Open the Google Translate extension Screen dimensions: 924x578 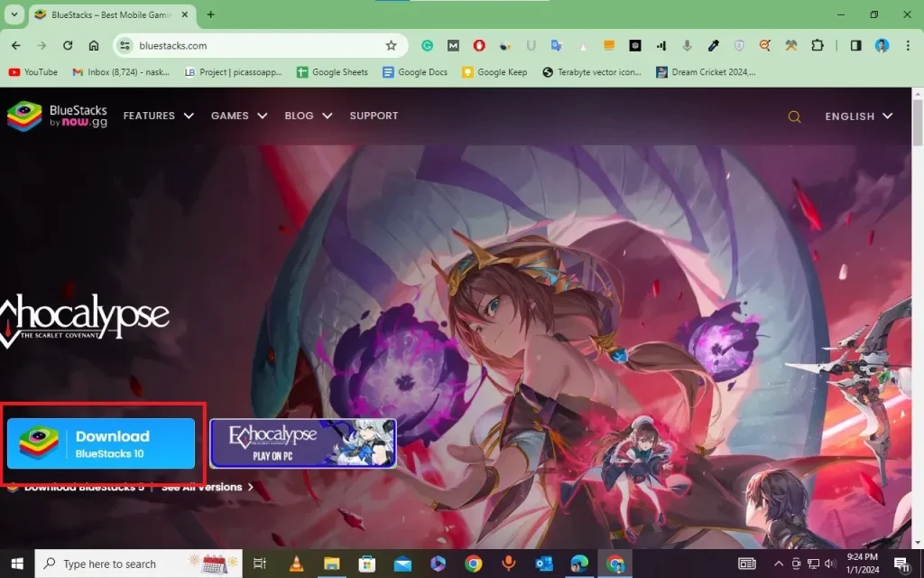click(x=556, y=45)
